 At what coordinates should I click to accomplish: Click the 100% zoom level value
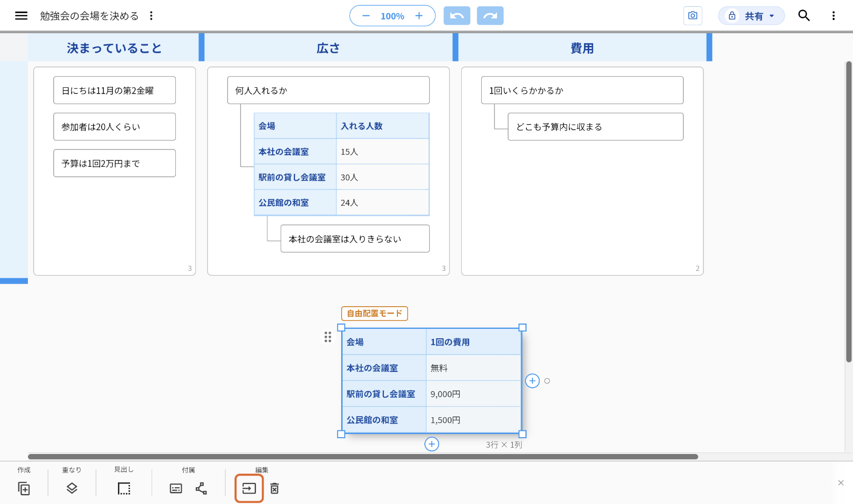pos(392,16)
